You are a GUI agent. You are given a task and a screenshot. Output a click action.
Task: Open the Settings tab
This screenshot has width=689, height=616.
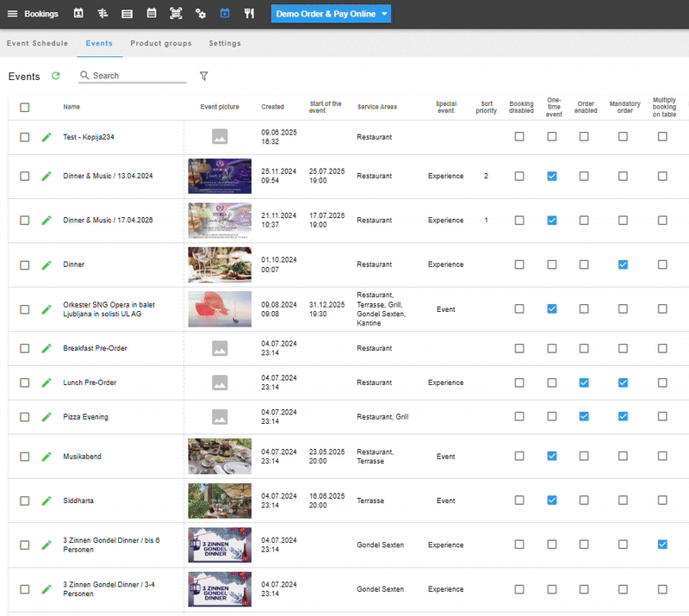(x=225, y=43)
